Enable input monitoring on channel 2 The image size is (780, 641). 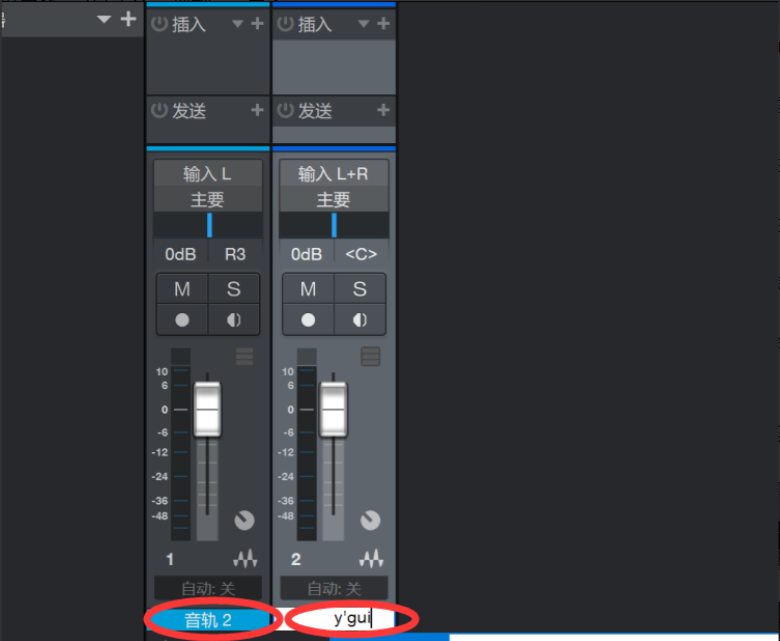point(360,320)
